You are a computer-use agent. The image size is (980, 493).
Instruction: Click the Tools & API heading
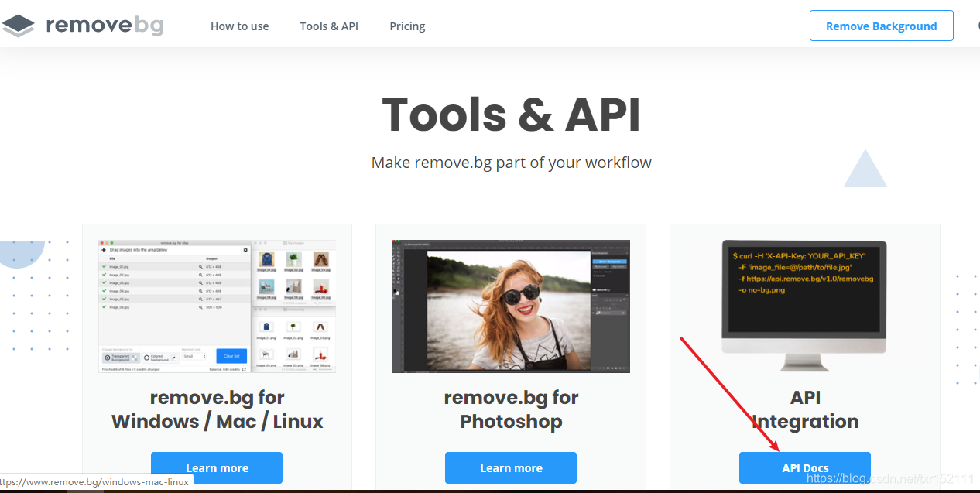(x=511, y=115)
